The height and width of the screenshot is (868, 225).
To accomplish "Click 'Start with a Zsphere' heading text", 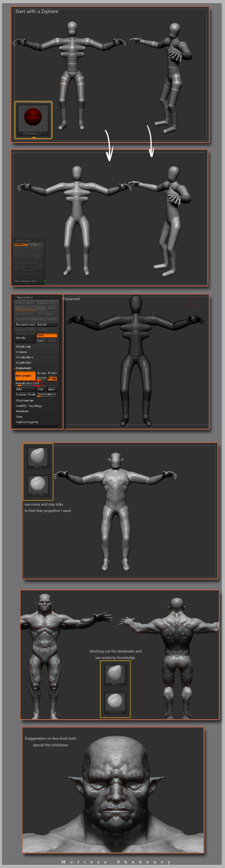I will [x=37, y=12].
